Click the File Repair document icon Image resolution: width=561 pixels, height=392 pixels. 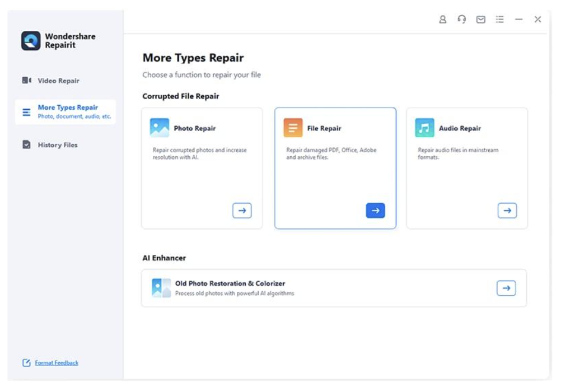click(x=293, y=128)
